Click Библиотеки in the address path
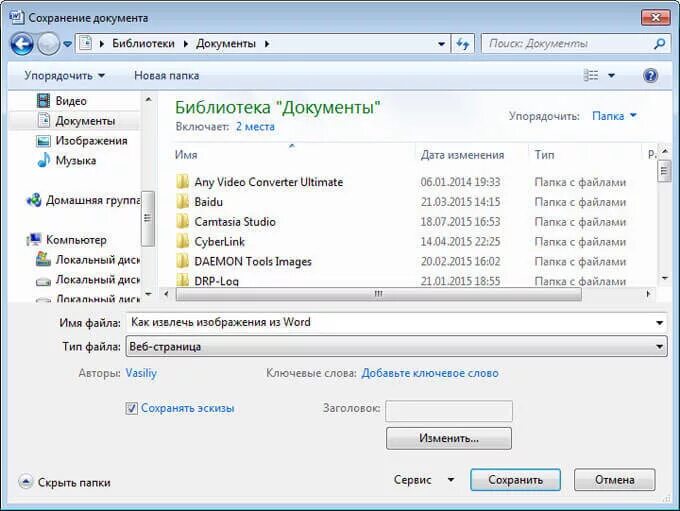Screen dimensions: 680x511 [x=143, y=44]
